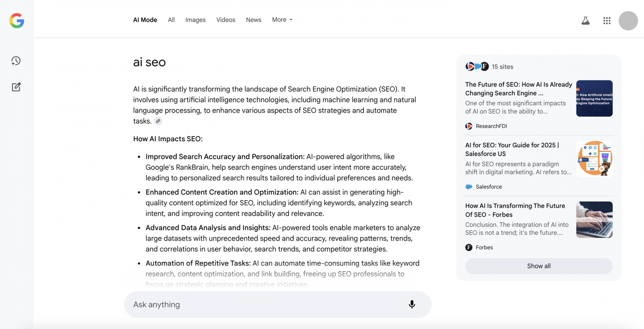The image size is (644, 329).
Task: Switch to the Images tab
Action: click(195, 20)
